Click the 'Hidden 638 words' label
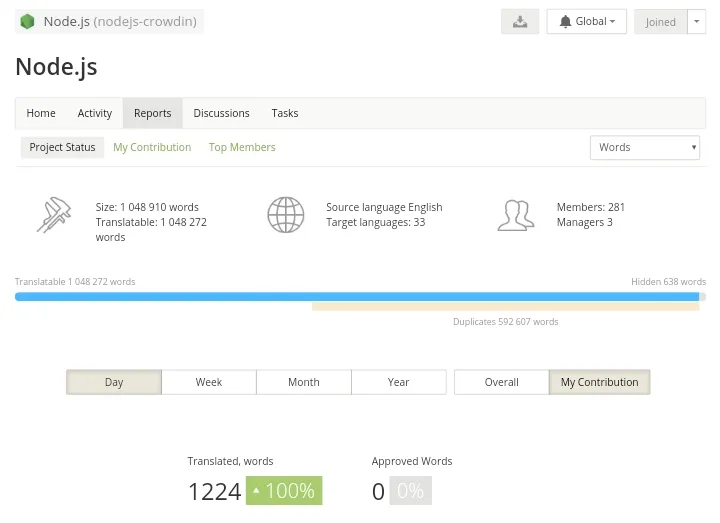The height and width of the screenshot is (523, 720). [x=668, y=281]
